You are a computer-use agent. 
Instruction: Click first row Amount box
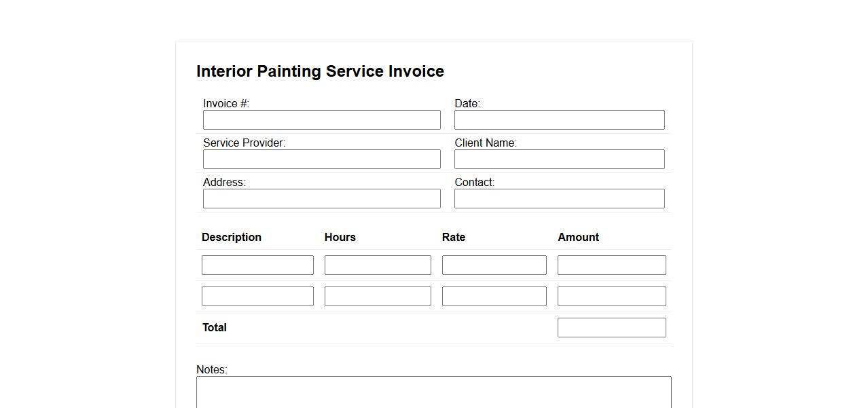(x=611, y=265)
